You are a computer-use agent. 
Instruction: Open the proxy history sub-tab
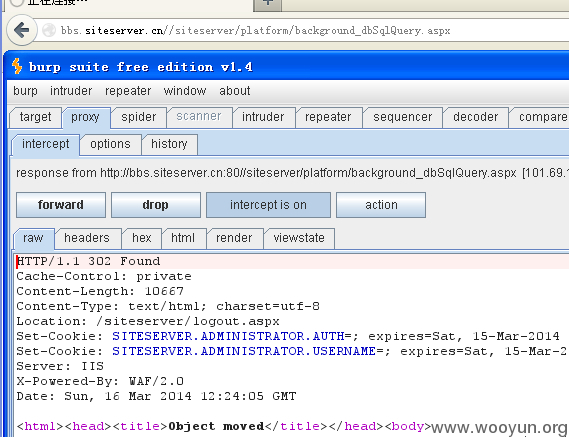point(169,144)
